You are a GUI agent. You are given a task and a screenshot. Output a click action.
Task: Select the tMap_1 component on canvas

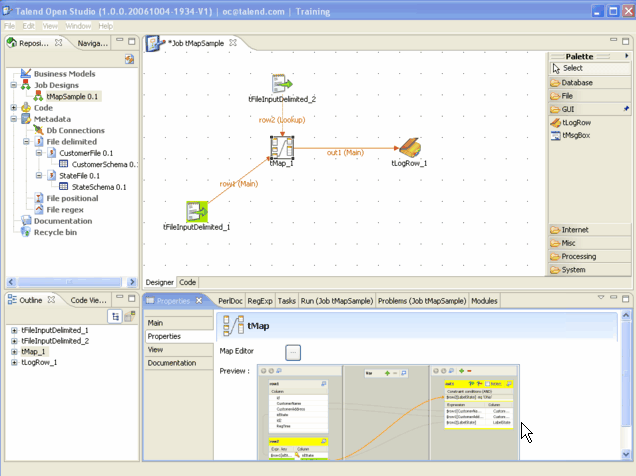281,148
